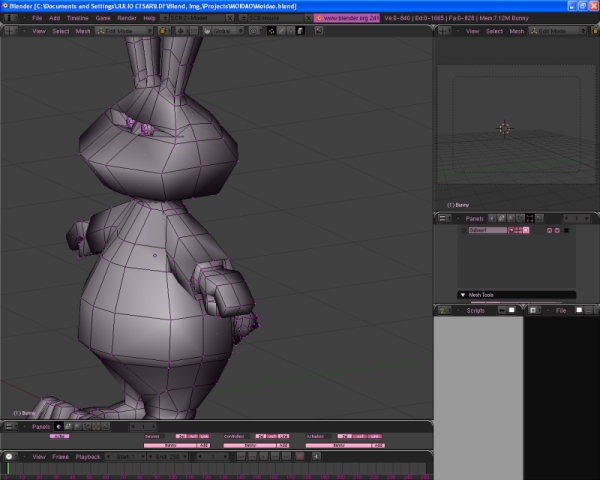Collapse the Mesh Tools panel
This screenshot has width=600, height=480.
(463, 295)
